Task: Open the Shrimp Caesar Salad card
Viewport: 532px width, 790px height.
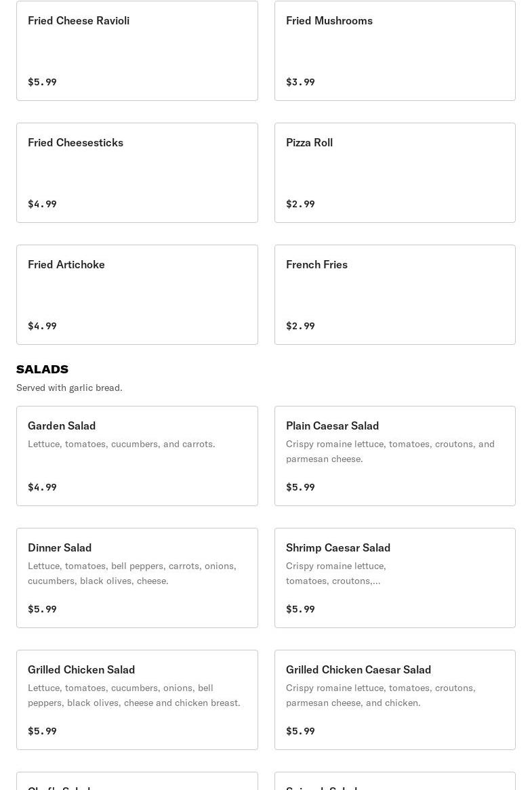Action: coord(394,578)
